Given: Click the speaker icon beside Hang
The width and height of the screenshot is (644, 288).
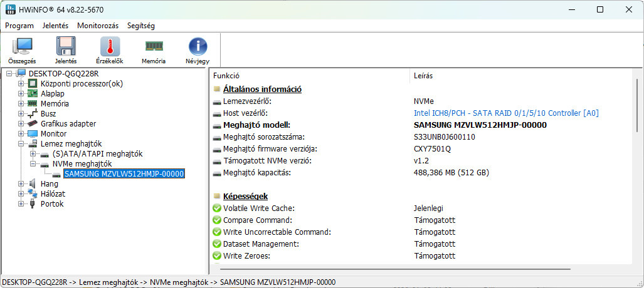Looking at the screenshot, I should coord(33,184).
